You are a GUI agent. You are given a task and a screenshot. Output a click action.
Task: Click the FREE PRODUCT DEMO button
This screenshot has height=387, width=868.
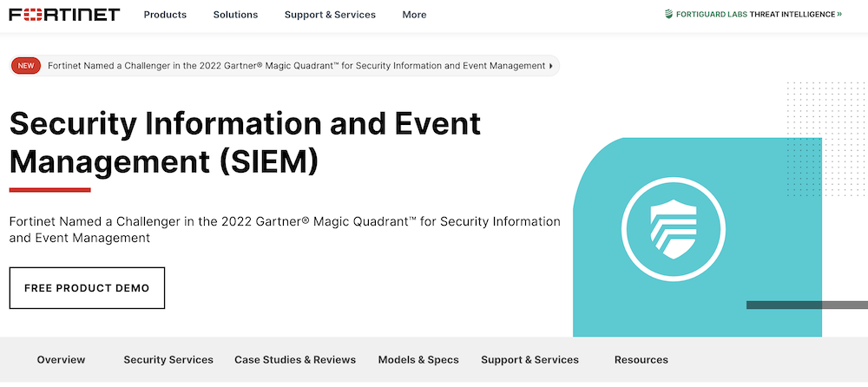point(87,288)
